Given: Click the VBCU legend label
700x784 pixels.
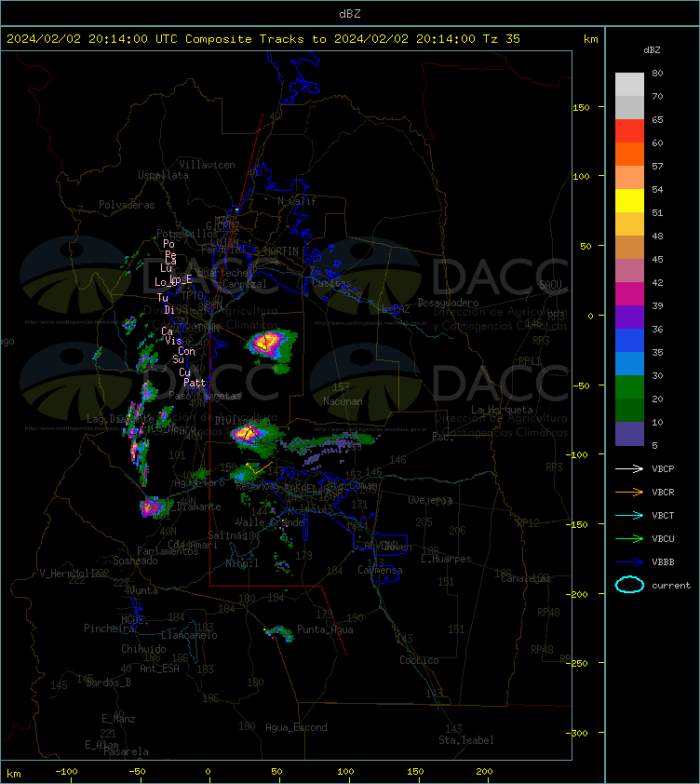Looking at the screenshot, I should [663, 538].
